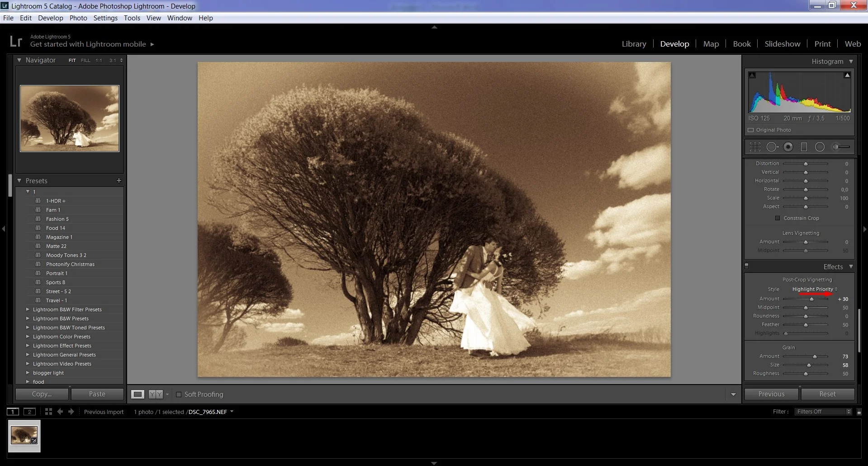Open the Photo menu
Image resolution: width=868 pixels, height=466 pixels.
coord(78,18)
